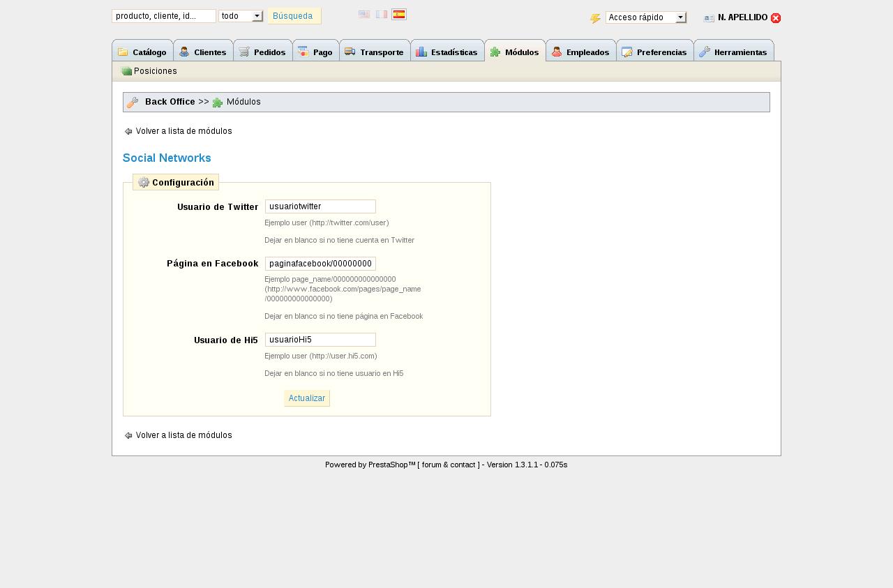Click the Back Office breadcrumb link
Viewport: 893px width, 588px height.
click(170, 102)
